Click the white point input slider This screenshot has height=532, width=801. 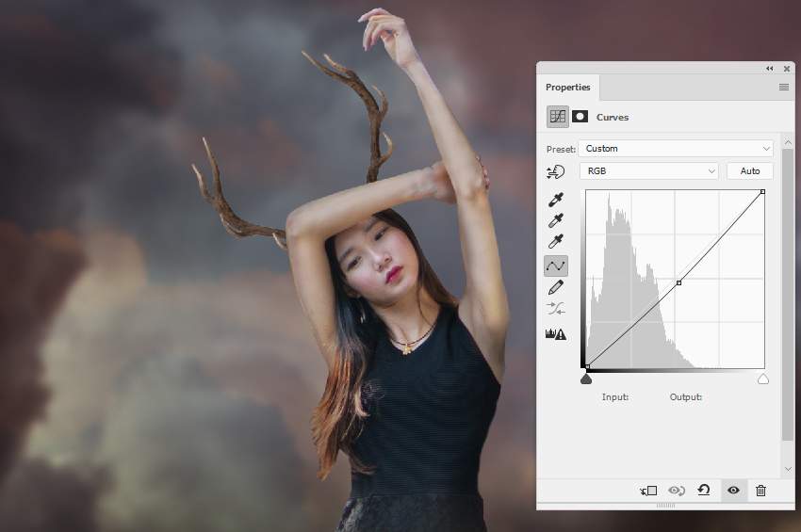click(763, 379)
